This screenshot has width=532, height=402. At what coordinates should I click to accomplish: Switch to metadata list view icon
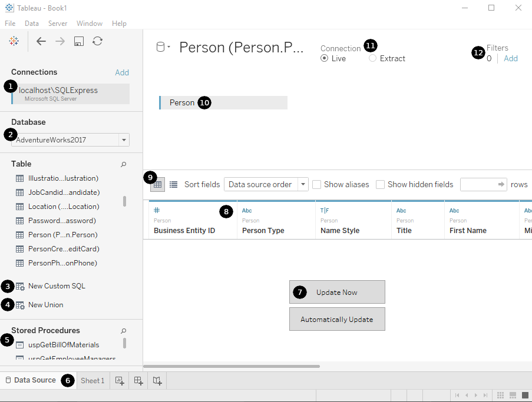tap(173, 184)
